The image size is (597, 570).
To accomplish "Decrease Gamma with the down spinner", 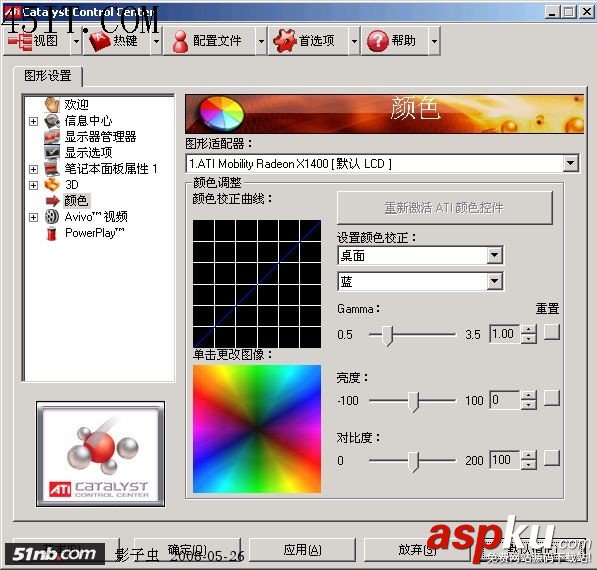I will coord(528,338).
